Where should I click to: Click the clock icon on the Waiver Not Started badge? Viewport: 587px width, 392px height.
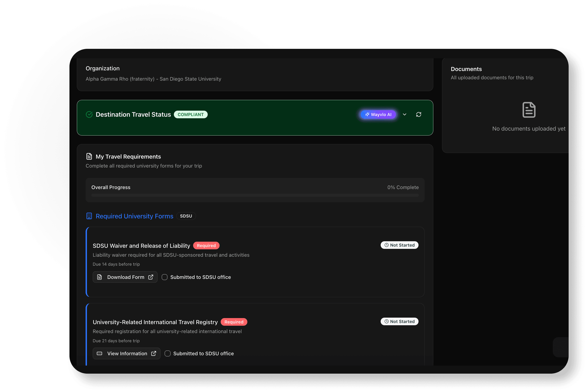(x=386, y=245)
